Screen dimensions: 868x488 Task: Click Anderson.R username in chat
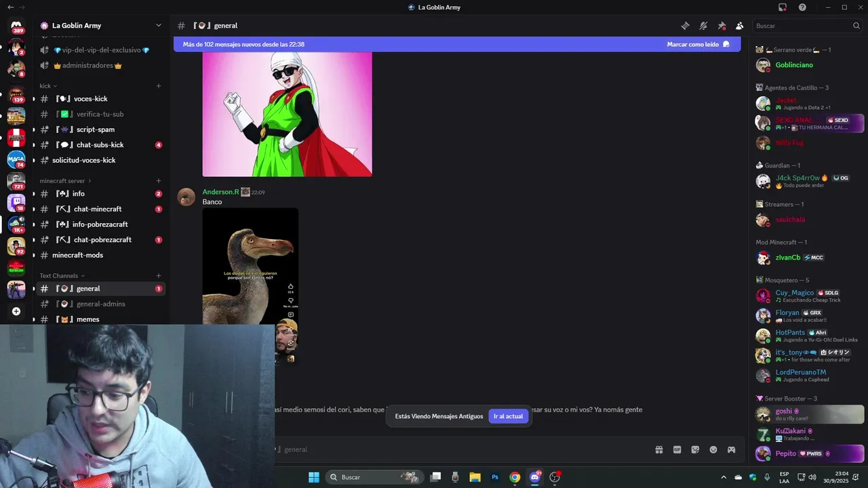[x=220, y=192]
